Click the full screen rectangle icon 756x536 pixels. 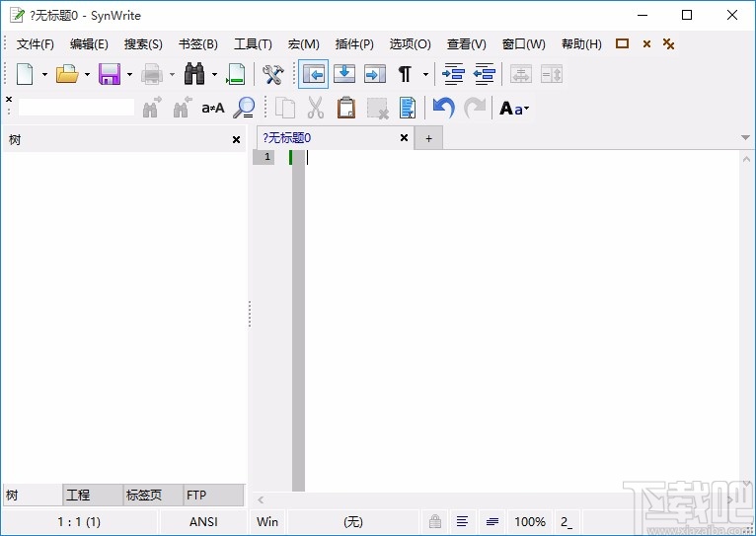click(x=623, y=43)
